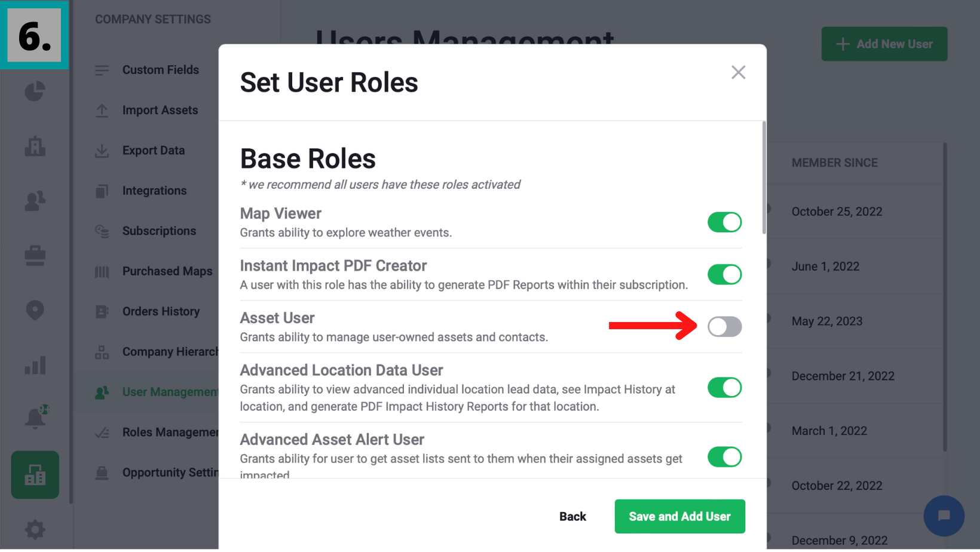Screen dimensions: 980x552
Task: Enable the Asset User role toggle
Action: 724,327
